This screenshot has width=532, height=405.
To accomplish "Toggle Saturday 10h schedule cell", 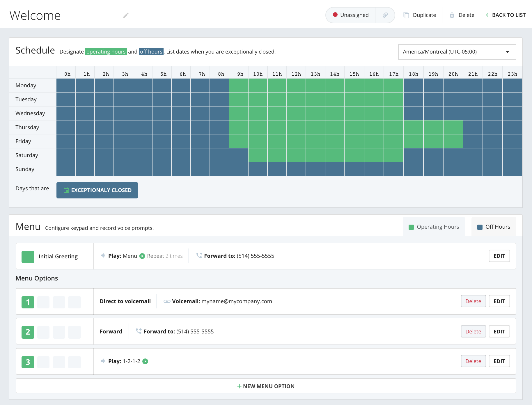I will (x=258, y=155).
